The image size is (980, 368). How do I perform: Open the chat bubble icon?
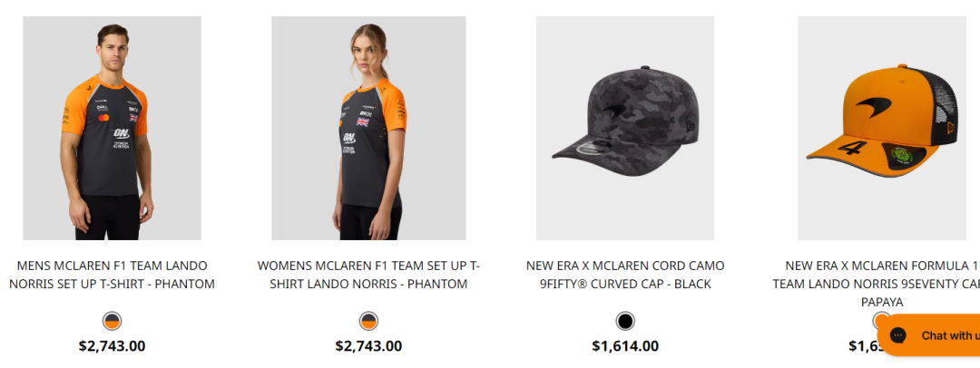[x=898, y=335]
